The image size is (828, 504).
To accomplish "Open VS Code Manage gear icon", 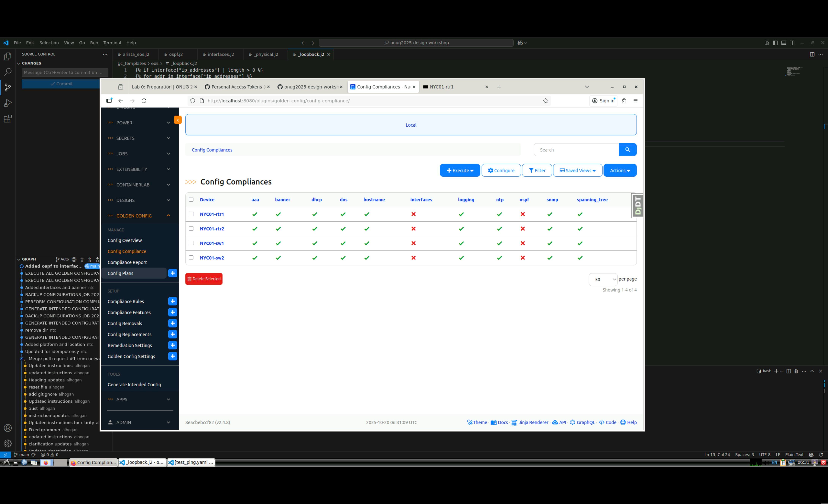I will click(x=7, y=443).
